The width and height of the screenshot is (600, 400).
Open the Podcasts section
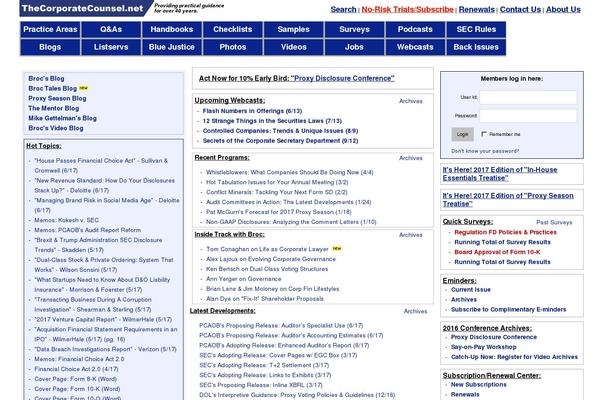[415, 29]
